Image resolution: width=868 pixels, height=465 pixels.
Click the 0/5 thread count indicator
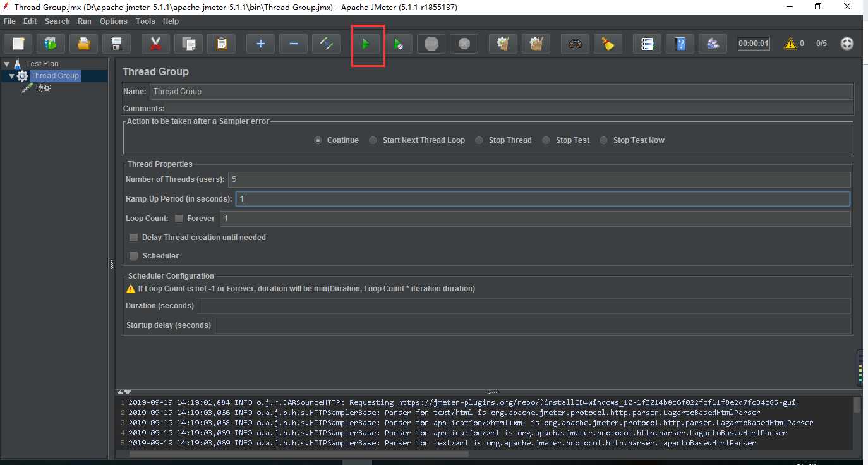[x=821, y=44]
